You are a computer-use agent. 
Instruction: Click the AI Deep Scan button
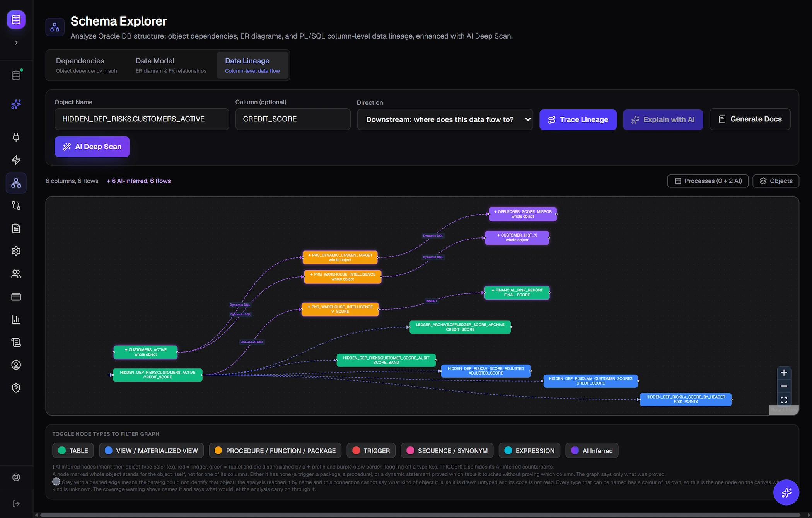click(92, 147)
